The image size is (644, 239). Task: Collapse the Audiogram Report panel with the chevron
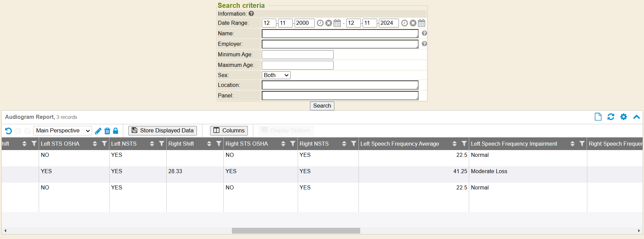tap(636, 117)
